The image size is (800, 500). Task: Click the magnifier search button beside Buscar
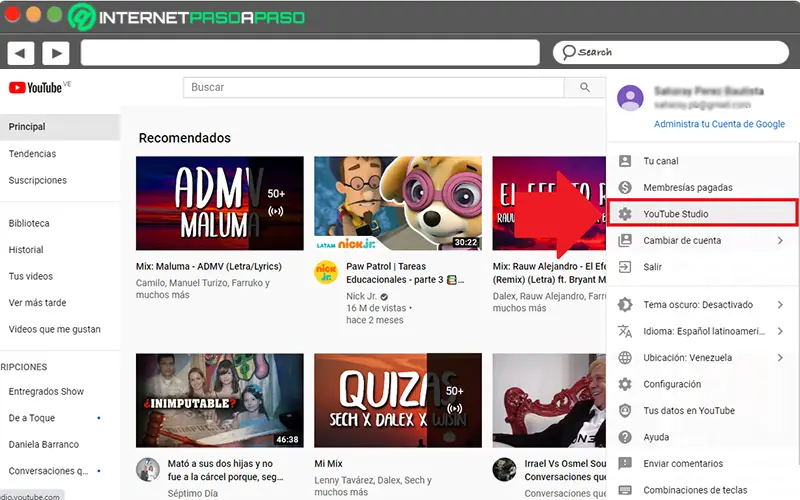pos(585,87)
